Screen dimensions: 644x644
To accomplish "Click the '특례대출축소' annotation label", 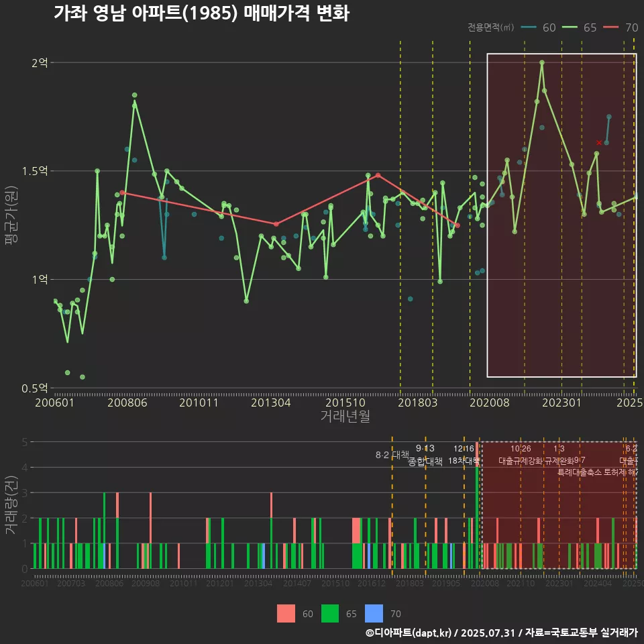I will (x=580, y=472).
